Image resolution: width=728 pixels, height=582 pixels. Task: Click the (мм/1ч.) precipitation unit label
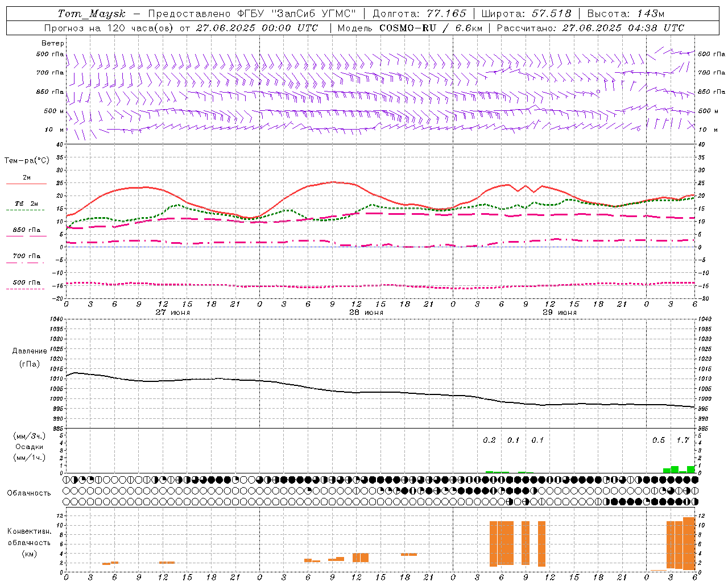coord(30,458)
